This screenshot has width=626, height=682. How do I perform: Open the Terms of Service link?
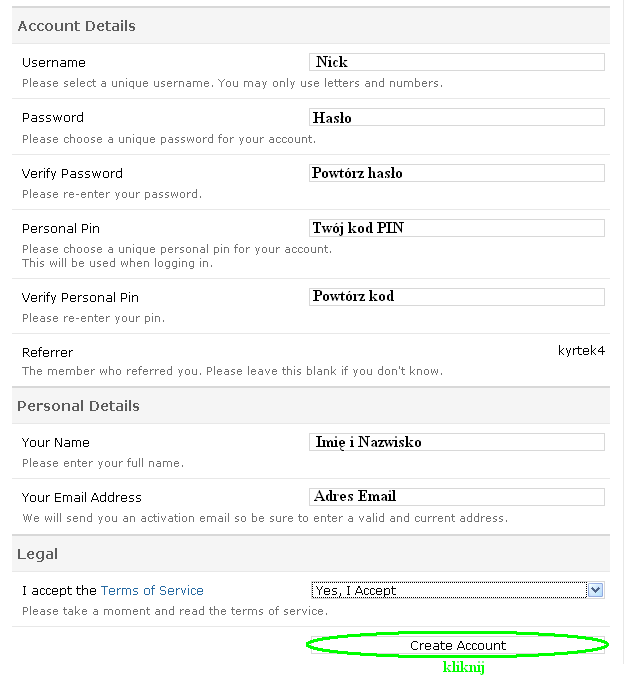(x=152, y=591)
